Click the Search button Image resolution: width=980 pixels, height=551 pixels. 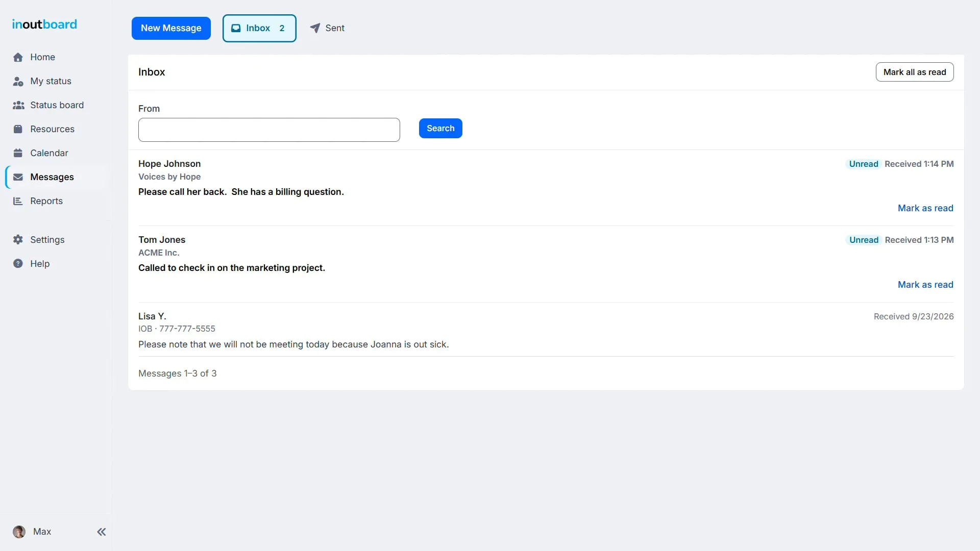tap(440, 128)
